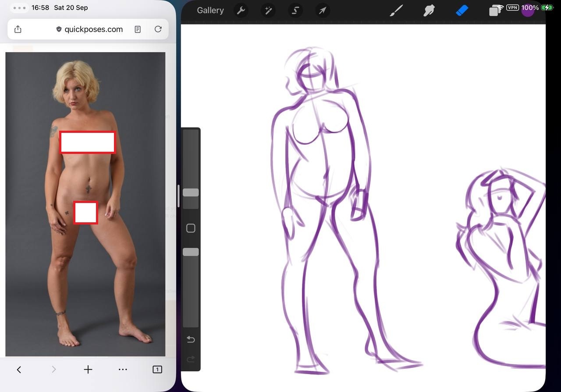The width and height of the screenshot is (561, 392).
Task: Tap the square modify button on sidebar
Action: pyautogui.click(x=191, y=228)
